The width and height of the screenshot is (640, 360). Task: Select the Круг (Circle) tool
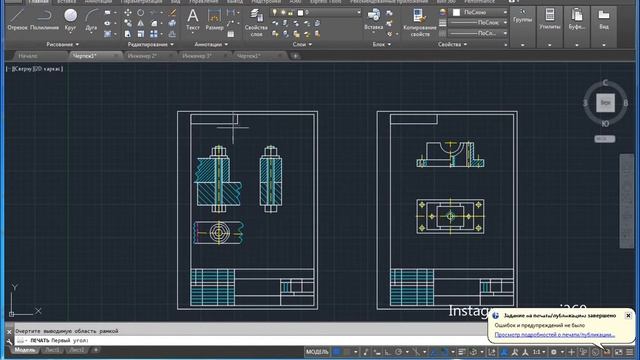tap(70, 20)
